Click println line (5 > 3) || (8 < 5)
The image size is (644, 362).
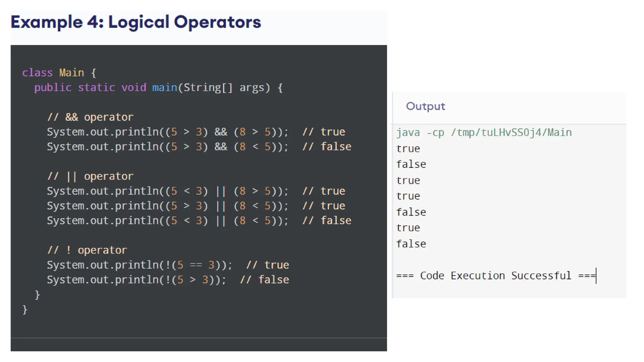(167, 206)
